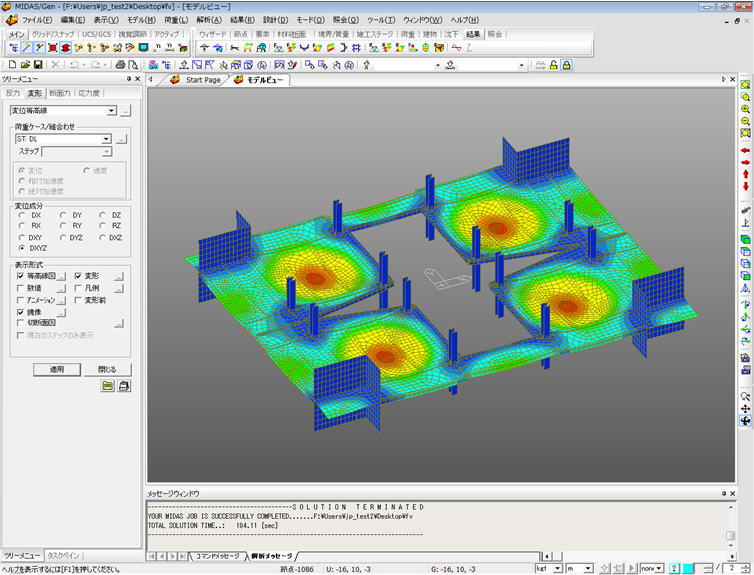754x575 pixels.
Task: Click the Open file folder icon
Action: click(25, 64)
